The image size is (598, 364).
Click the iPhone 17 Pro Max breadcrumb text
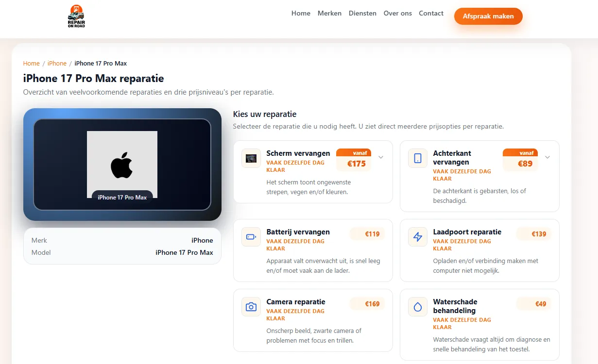(101, 63)
